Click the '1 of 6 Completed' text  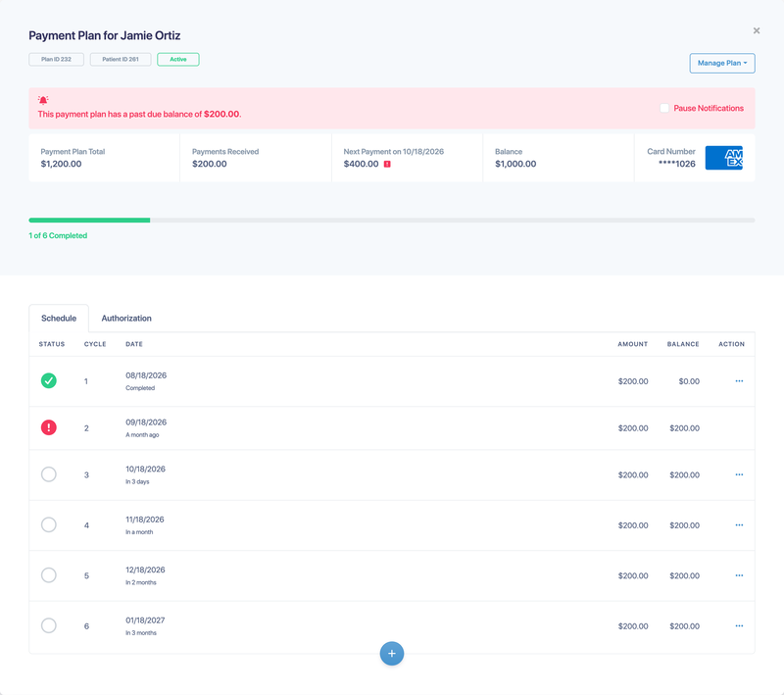[x=58, y=235]
